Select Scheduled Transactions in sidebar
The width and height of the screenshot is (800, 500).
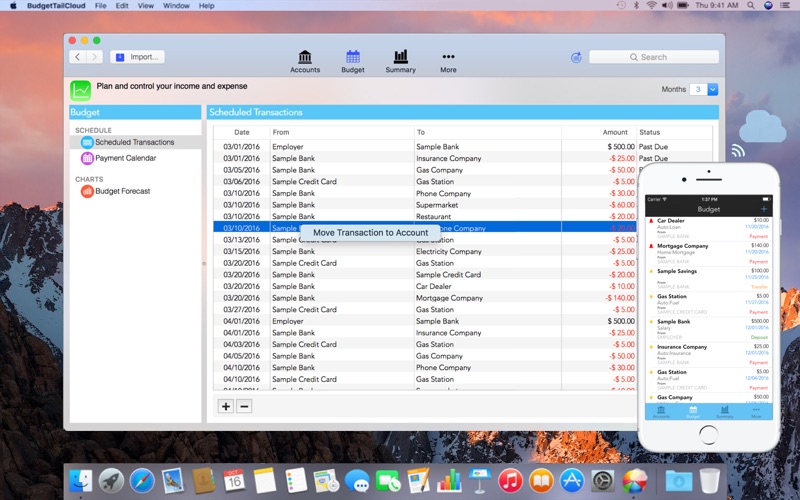134,142
